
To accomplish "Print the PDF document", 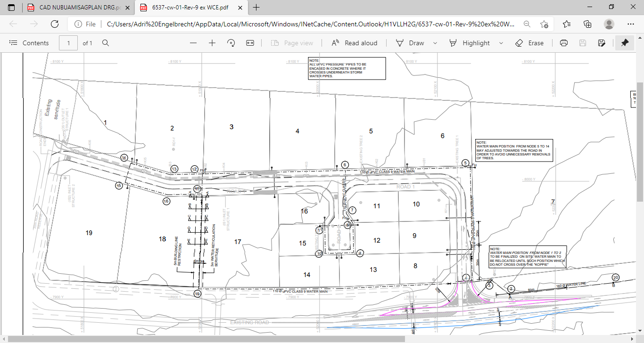I will click(x=563, y=43).
